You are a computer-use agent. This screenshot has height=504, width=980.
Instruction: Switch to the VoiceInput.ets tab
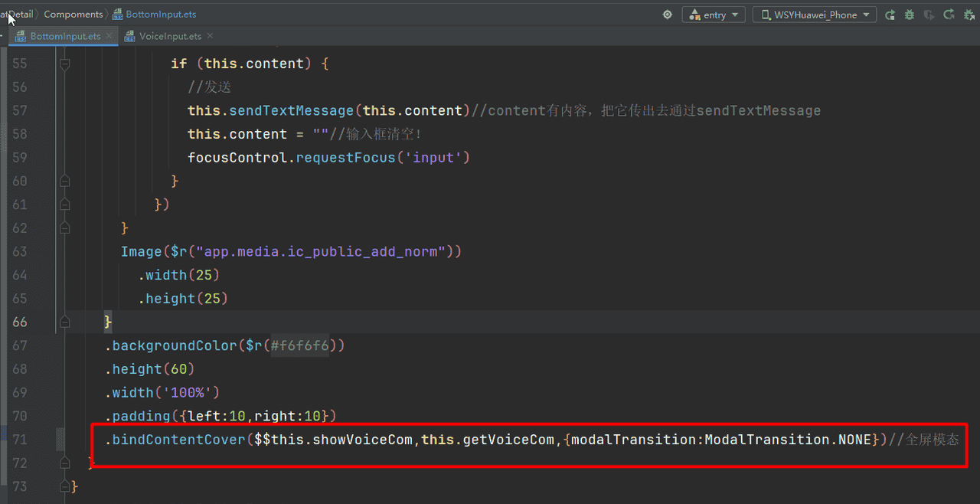point(170,36)
